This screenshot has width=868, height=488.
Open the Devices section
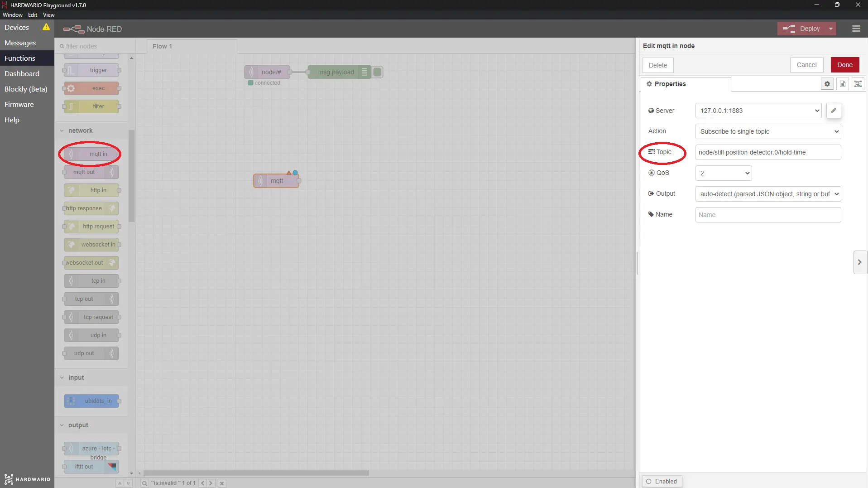click(x=17, y=28)
